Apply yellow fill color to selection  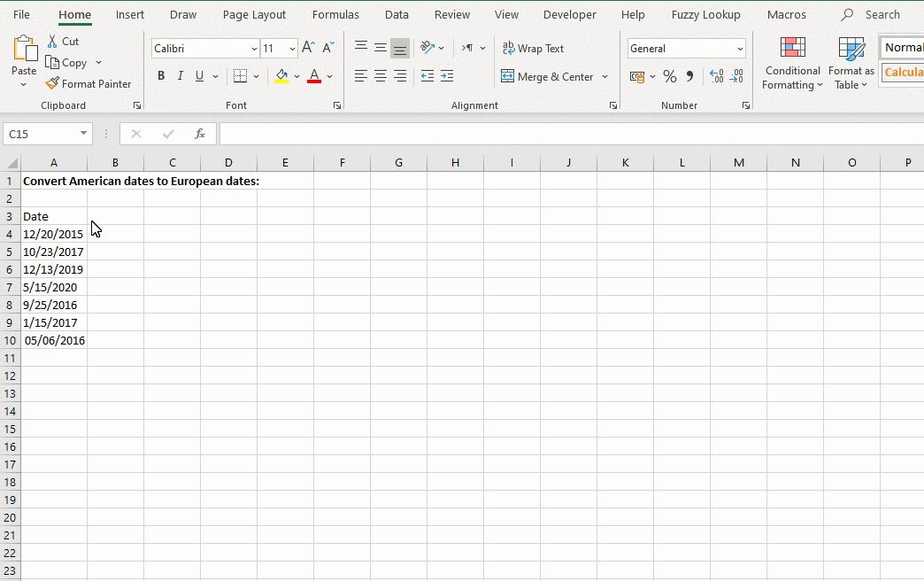[x=281, y=76]
